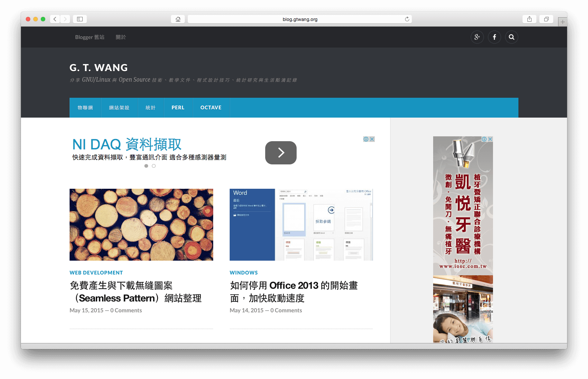Click the ad's next arrow button
Screen dimensions: 588x379
(x=281, y=153)
